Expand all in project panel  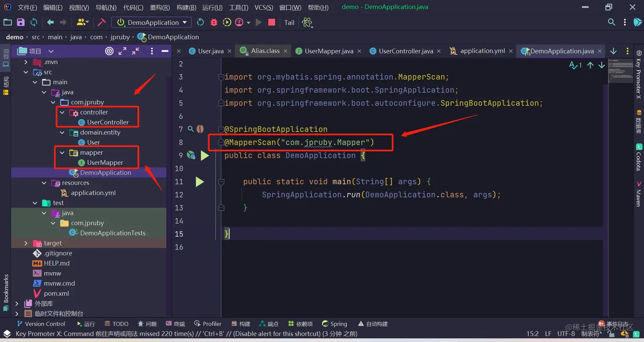pyautogui.click(x=123, y=51)
